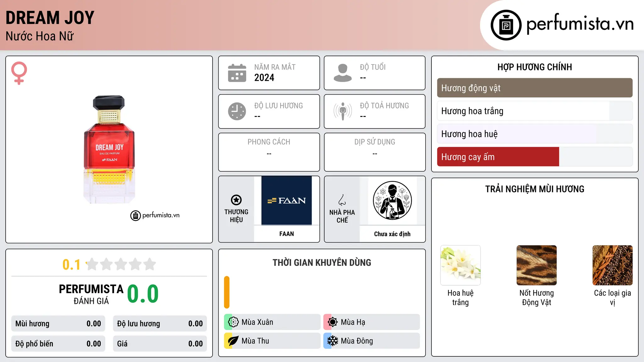Image resolution: width=644 pixels, height=362 pixels.
Task: Click the DREAM JOY title
Action: click(x=50, y=18)
